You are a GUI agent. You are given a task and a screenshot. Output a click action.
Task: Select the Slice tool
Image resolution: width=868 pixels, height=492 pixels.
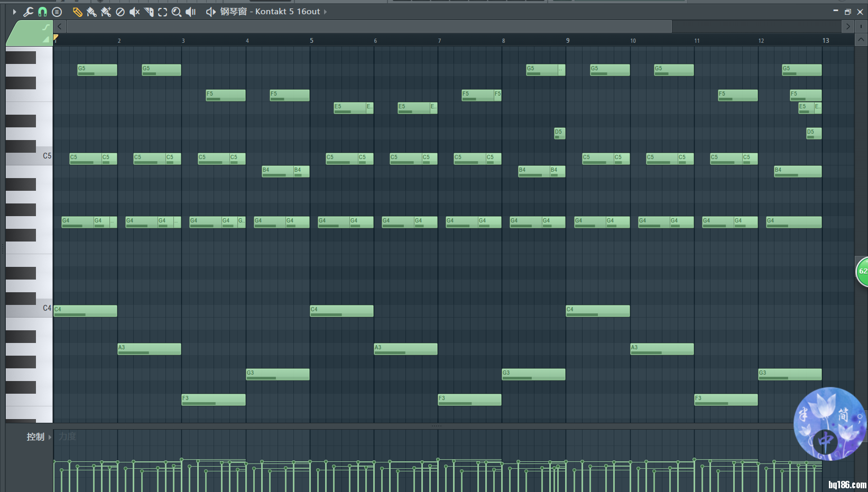tap(149, 12)
